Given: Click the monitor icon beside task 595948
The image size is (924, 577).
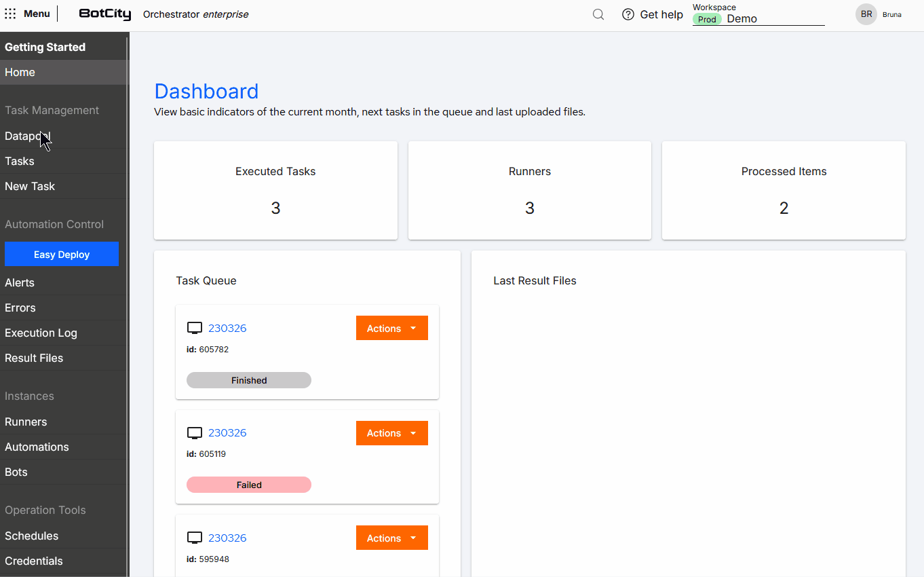Looking at the screenshot, I should [x=195, y=537].
